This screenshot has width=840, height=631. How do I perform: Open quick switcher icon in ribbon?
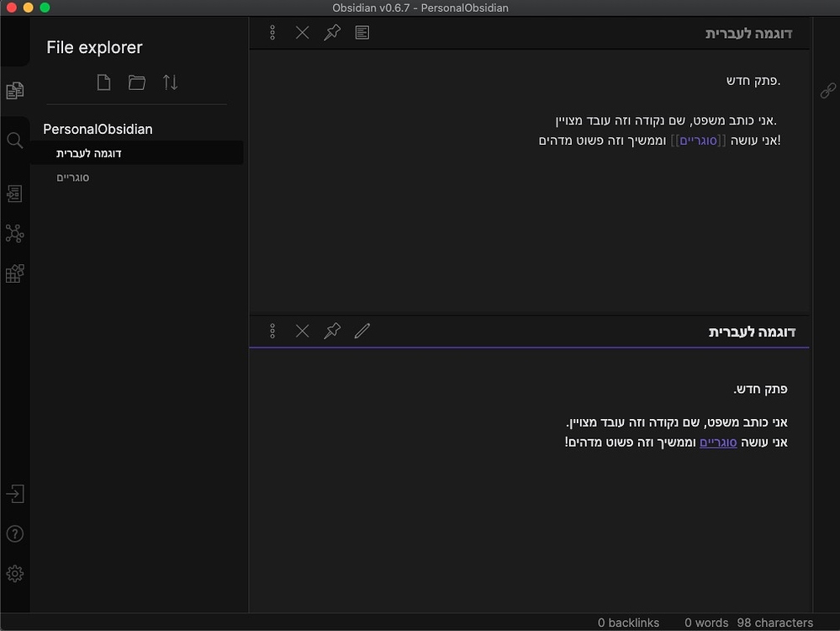pos(15,194)
